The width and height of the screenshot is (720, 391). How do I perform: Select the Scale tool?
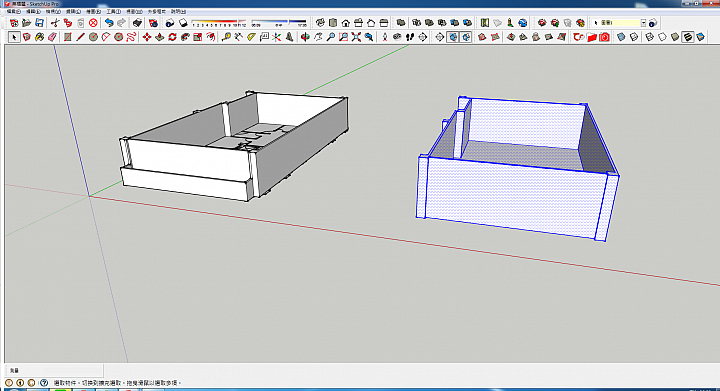(x=198, y=37)
